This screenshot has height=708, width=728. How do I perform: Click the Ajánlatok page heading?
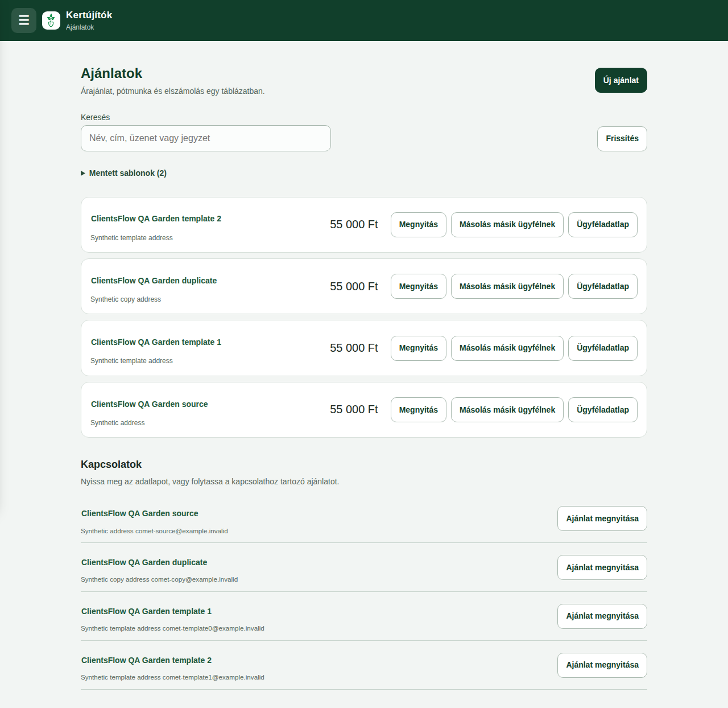click(x=111, y=73)
